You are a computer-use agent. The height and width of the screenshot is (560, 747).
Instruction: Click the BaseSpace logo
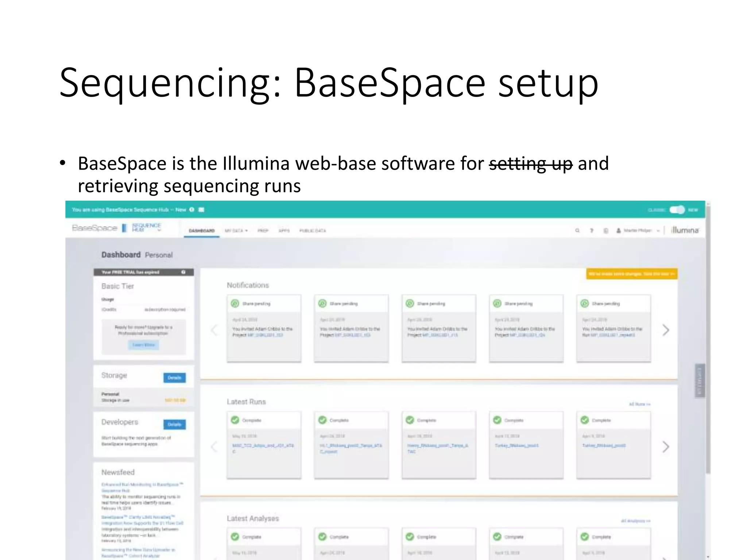(x=94, y=228)
